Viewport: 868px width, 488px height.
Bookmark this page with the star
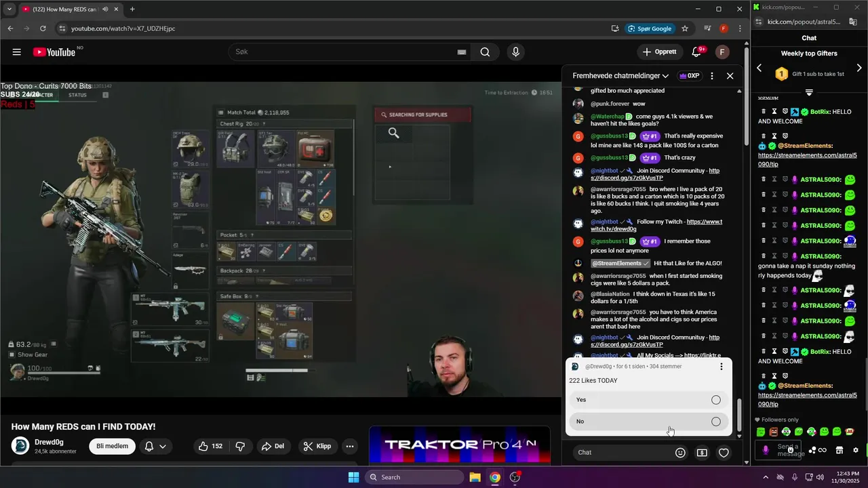685,28
